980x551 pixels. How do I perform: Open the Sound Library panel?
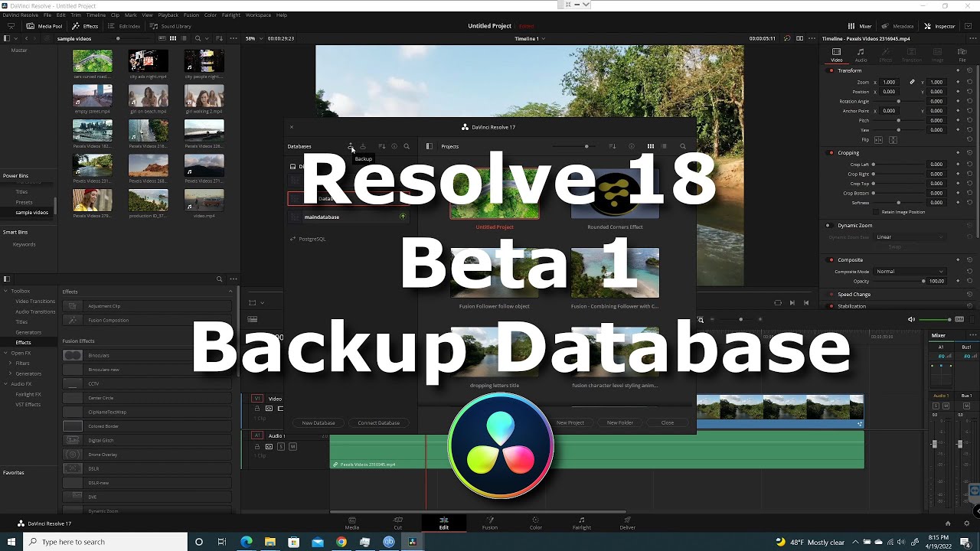(x=170, y=26)
